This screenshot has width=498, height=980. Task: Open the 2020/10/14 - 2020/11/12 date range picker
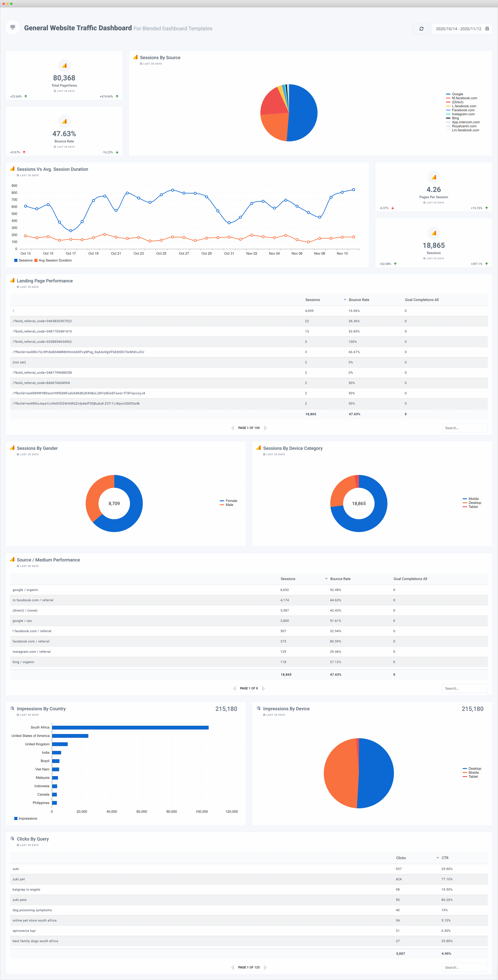462,29
